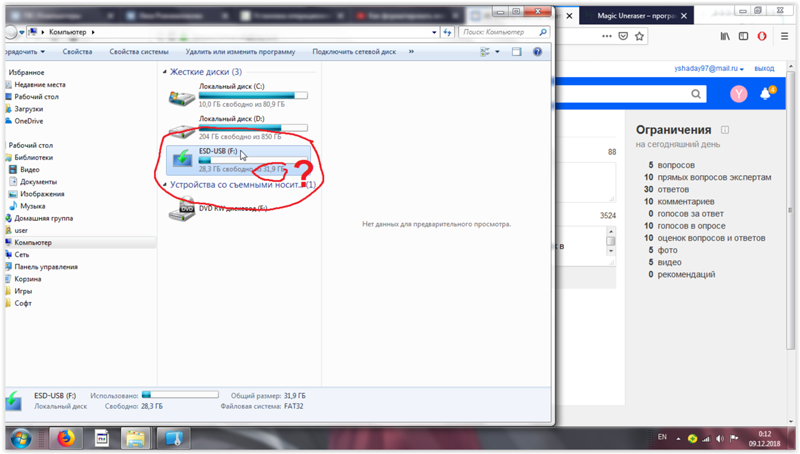Open user folder in sidebar
Image resolution: width=800 pixels, height=454 pixels.
[21, 231]
